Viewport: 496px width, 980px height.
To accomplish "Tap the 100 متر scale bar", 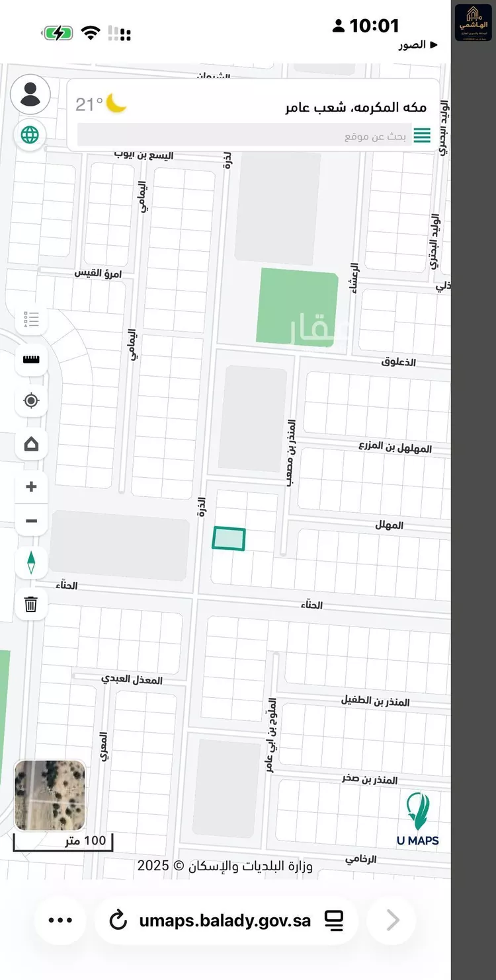I will [63, 842].
